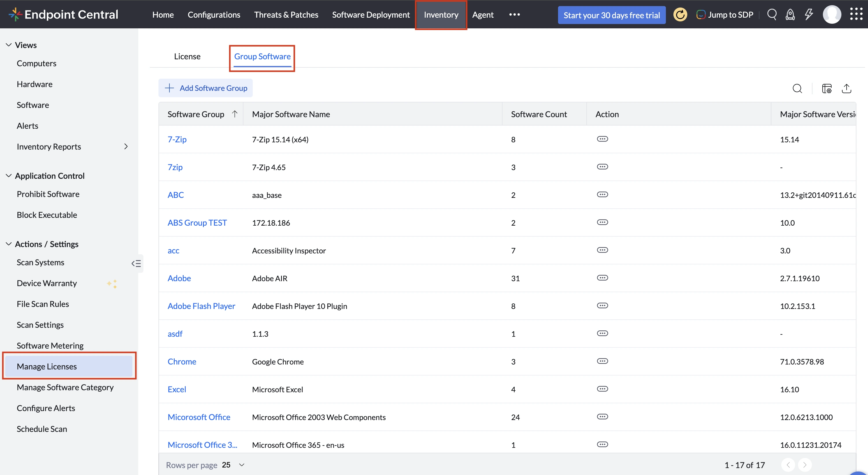Open the Agent menu
The width and height of the screenshot is (868, 475).
483,14
